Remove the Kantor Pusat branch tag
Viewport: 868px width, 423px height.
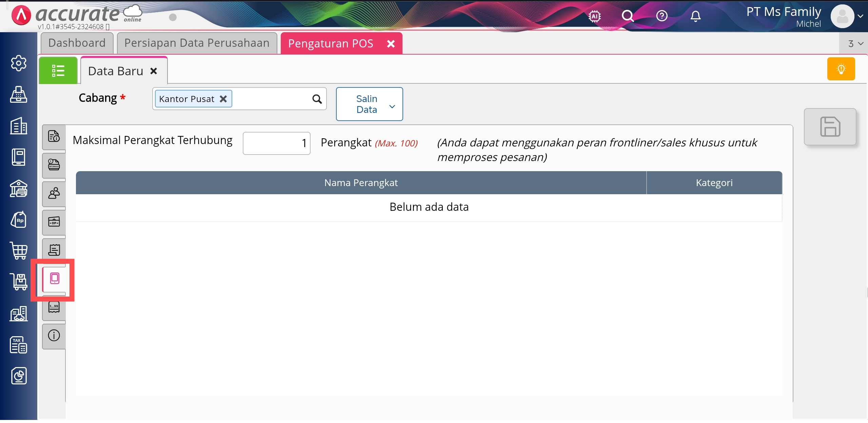coord(223,99)
